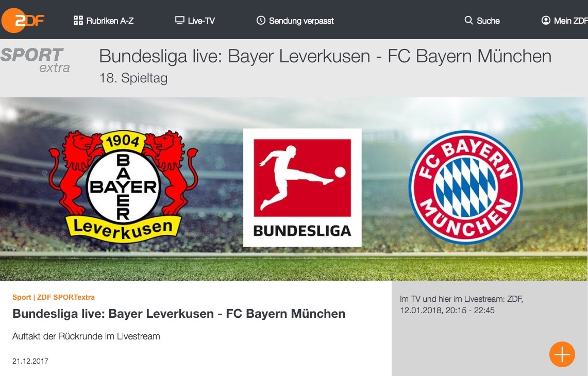Click the orange ZDF logo
The image size is (588, 376).
[x=23, y=20]
